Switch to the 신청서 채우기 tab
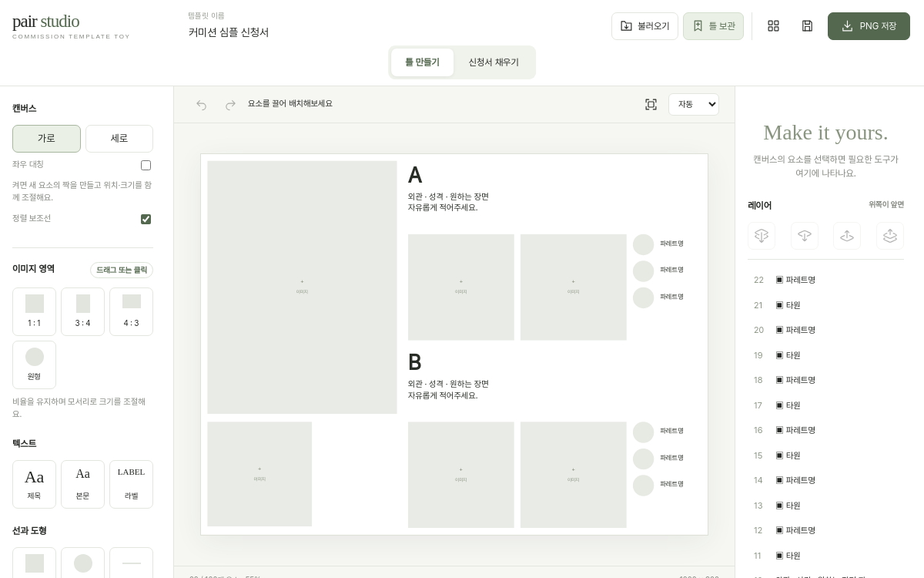This screenshot has width=924, height=578. [494, 62]
